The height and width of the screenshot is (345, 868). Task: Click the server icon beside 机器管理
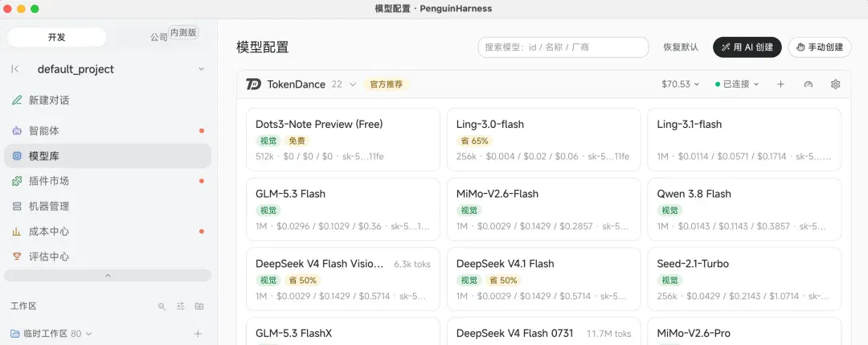(x=17, y=207)
